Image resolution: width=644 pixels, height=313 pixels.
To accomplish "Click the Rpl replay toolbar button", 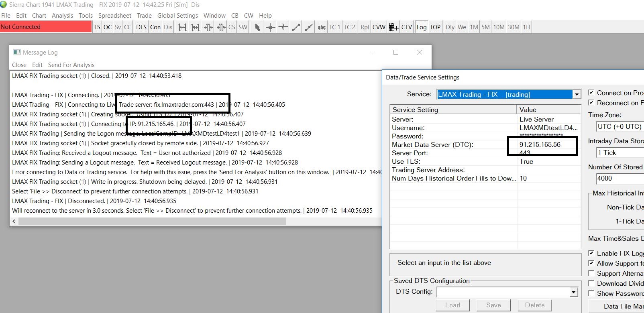I will (365, 27).
